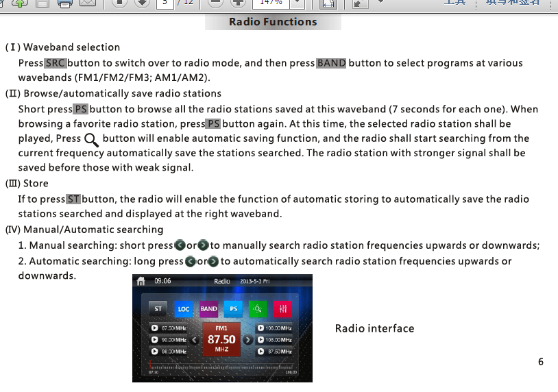Click the email envelope icon
The height and width of the screenshot is (392, 558).
(x=87, y=3)
